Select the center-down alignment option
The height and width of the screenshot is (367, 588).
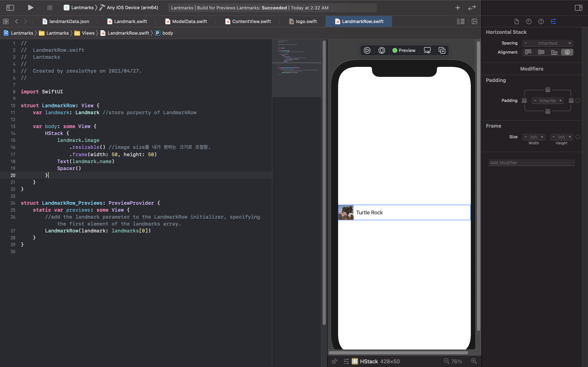(x=567, y=52)
